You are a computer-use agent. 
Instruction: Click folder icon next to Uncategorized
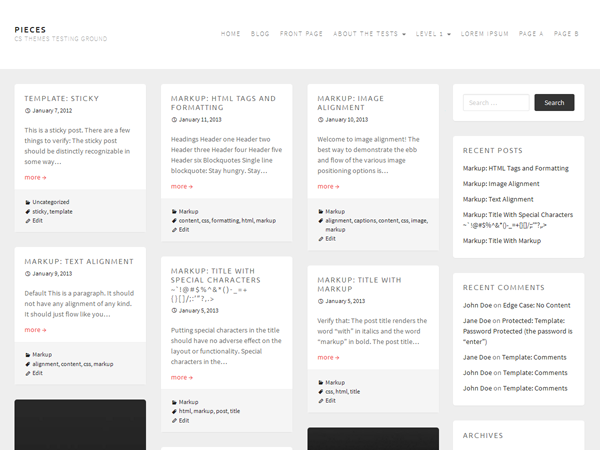(28, 202)
